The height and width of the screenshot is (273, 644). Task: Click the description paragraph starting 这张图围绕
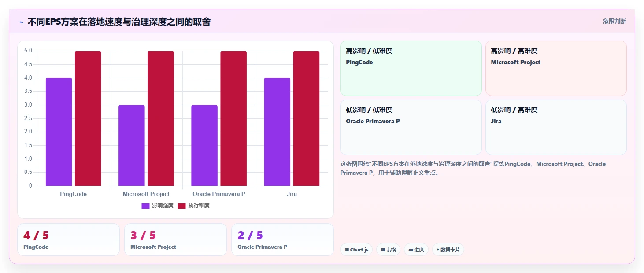(473, 168)
